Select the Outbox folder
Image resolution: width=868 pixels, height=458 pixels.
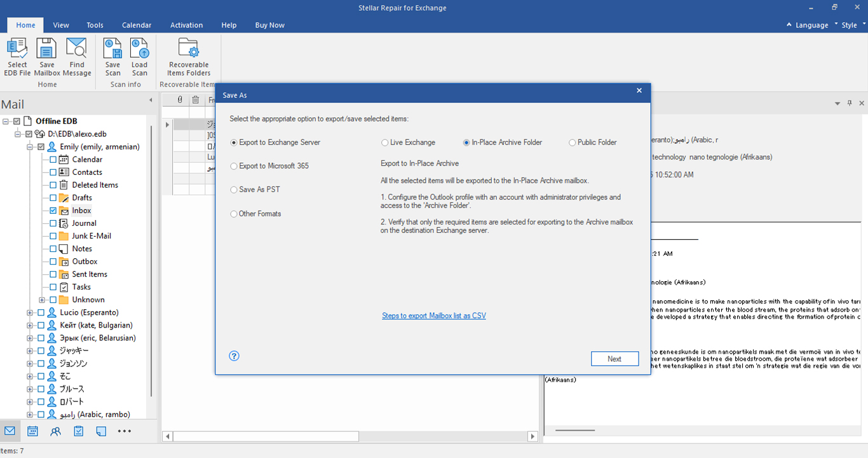85,261
